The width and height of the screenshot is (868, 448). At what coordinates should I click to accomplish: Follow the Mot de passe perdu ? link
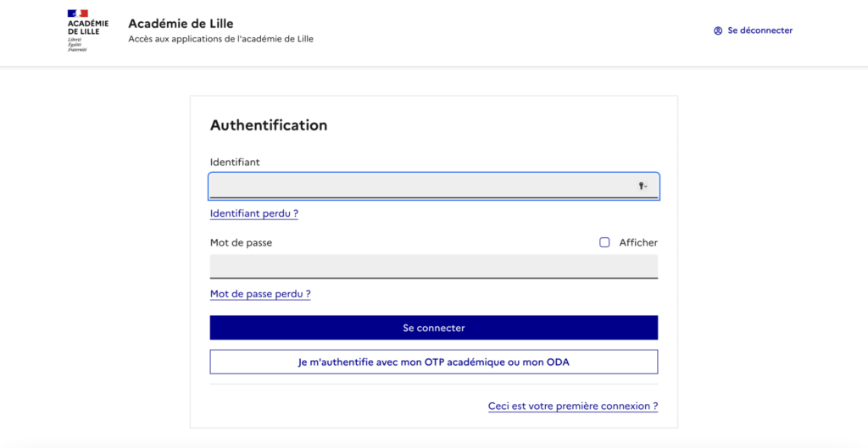click(x=260, y=294)
